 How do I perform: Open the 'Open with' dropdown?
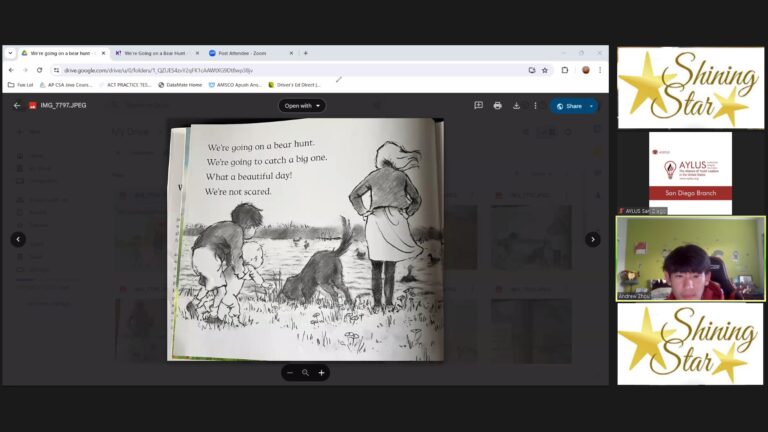click(302, 106)
